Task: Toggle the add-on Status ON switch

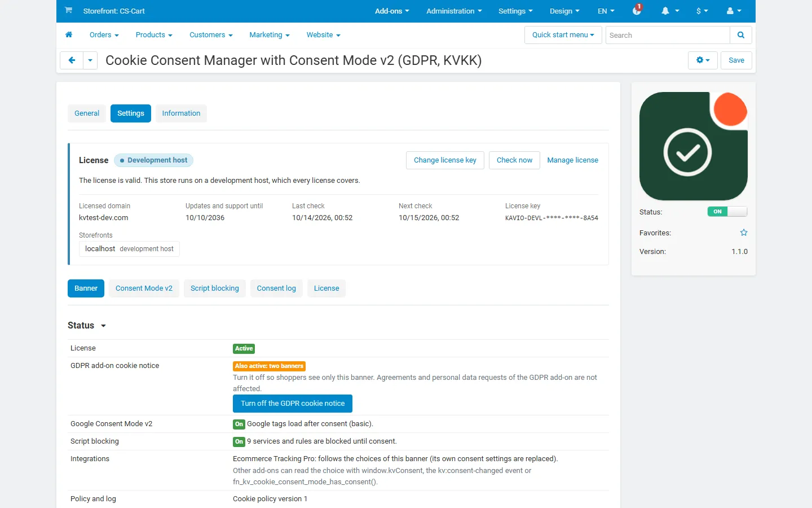Action: pos(727,212)
